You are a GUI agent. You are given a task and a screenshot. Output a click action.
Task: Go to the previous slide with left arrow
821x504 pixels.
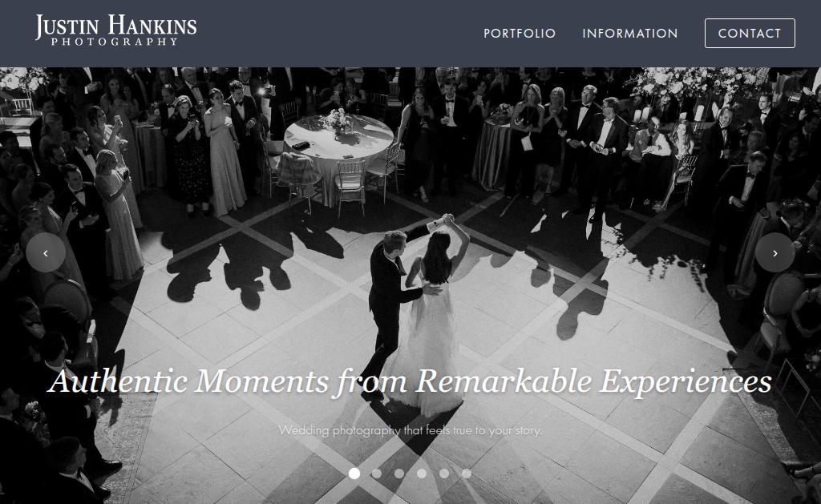pyautogui.click(x=46, y=252)
